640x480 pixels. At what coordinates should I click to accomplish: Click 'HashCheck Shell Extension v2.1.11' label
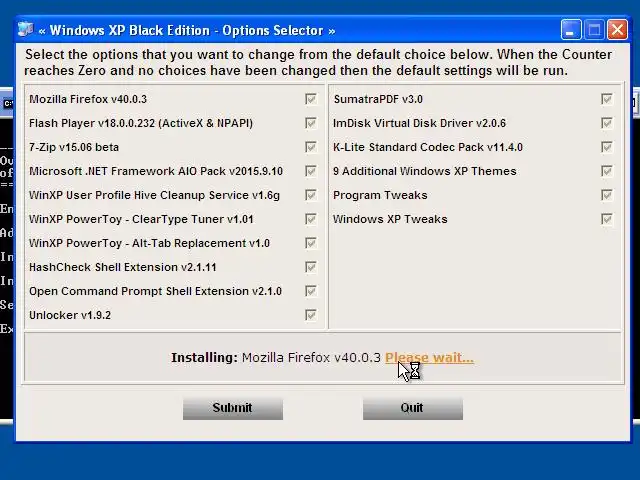(122, 267)
